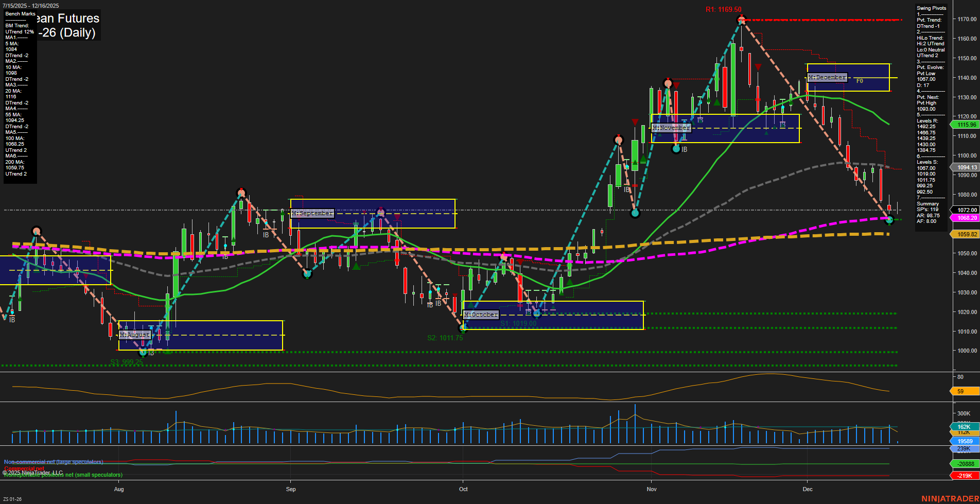Image resolution: width=980 pixels, height=504 pixels.
Task: Click the S2: 1011.75 support label
Action: (445, 338)
